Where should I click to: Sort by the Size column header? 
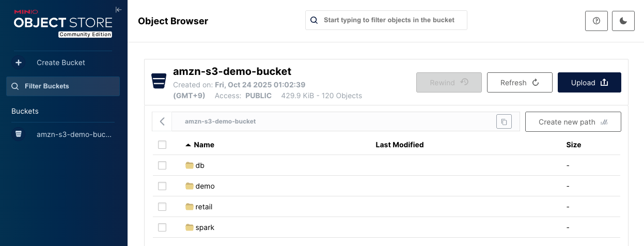click(x=573, y=145)
